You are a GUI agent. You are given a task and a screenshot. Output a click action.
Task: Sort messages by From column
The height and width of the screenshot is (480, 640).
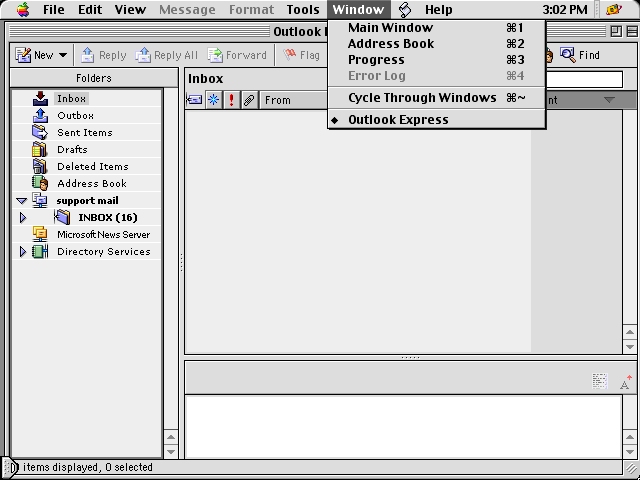pyautogui.click(x=294, y=100)
